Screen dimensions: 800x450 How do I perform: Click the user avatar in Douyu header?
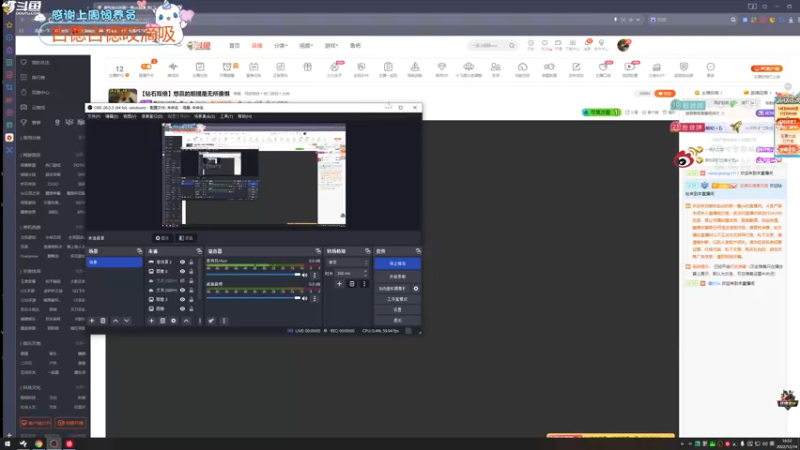(x=623, y=45)
